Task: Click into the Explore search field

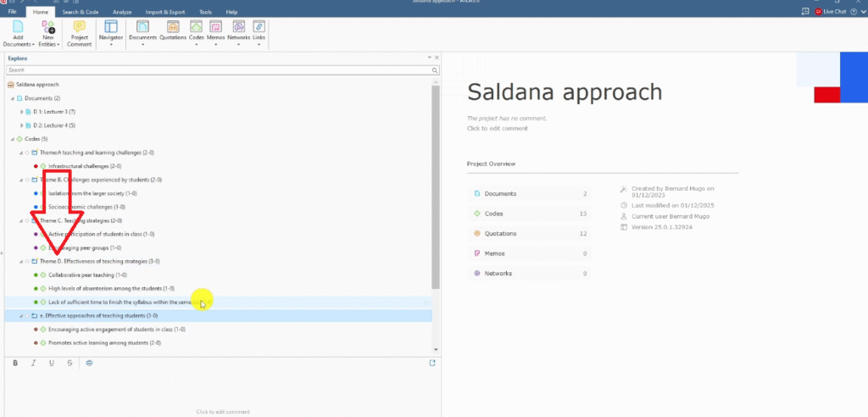Action: (x=219, y=70)
